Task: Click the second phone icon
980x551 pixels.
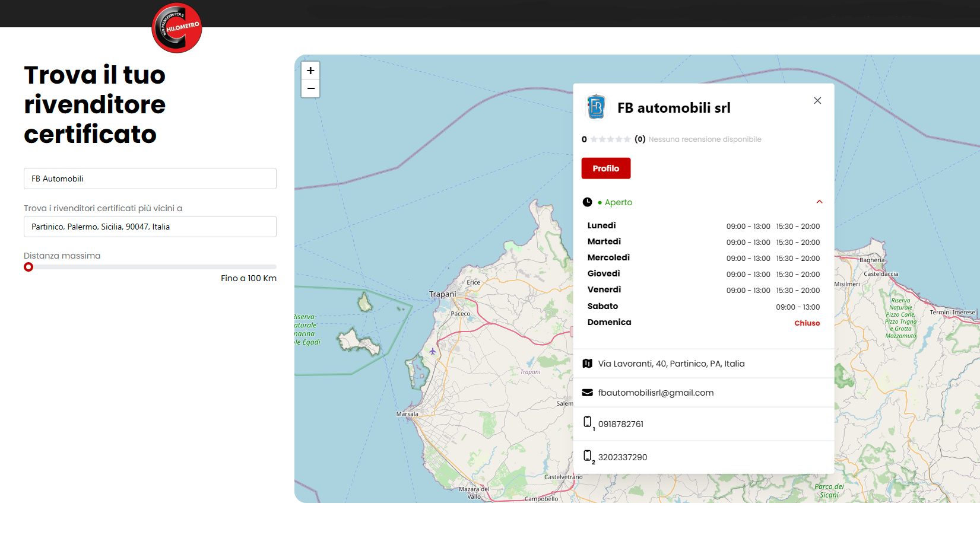Action: click(x=587, y=456)
